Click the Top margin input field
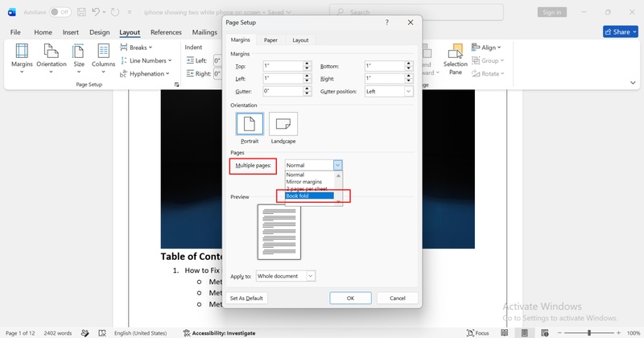Viewport: 644px width, 338px height. pos(283,66)
